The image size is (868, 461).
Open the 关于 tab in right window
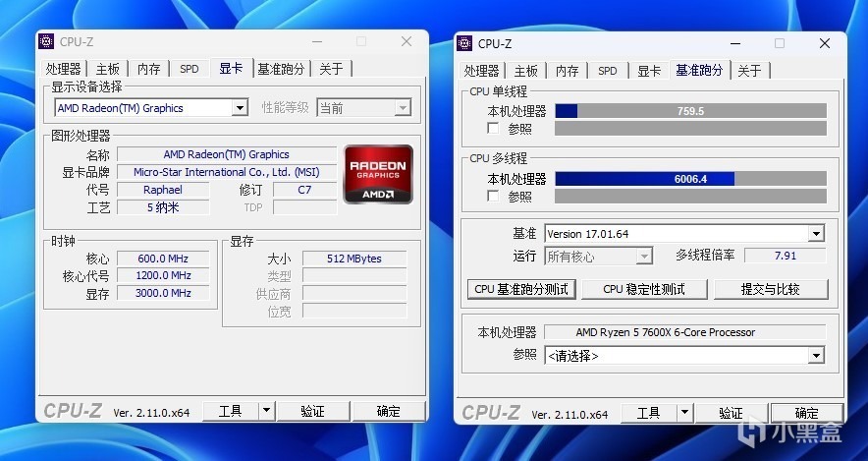tap(749, 71)
